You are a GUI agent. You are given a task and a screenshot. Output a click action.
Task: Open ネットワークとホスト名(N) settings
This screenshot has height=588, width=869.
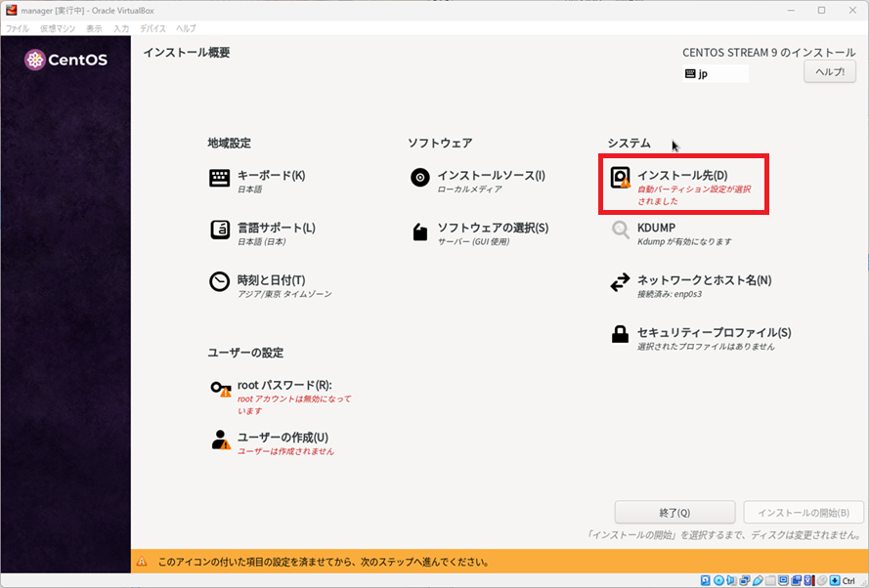pos(704,280)
